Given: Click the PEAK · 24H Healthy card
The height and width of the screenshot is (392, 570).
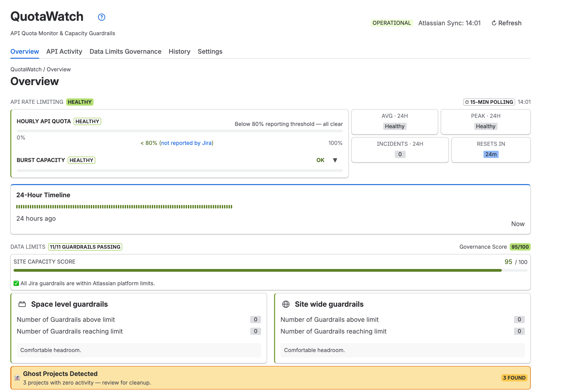Looking at the screenshot, I should [486, 122].
